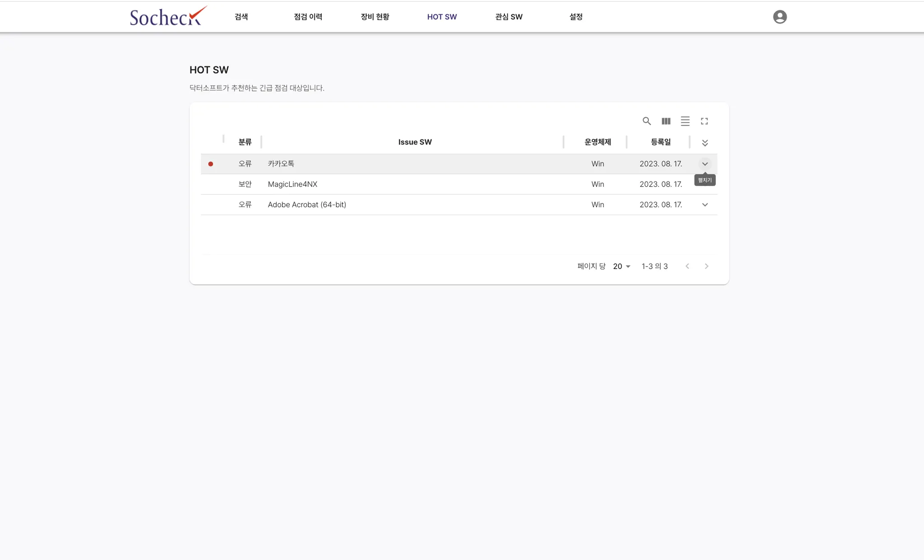Image resolution: width=924 pixels, height=560 pixels.
Task: Open the user account avatar
Action: 780,17
